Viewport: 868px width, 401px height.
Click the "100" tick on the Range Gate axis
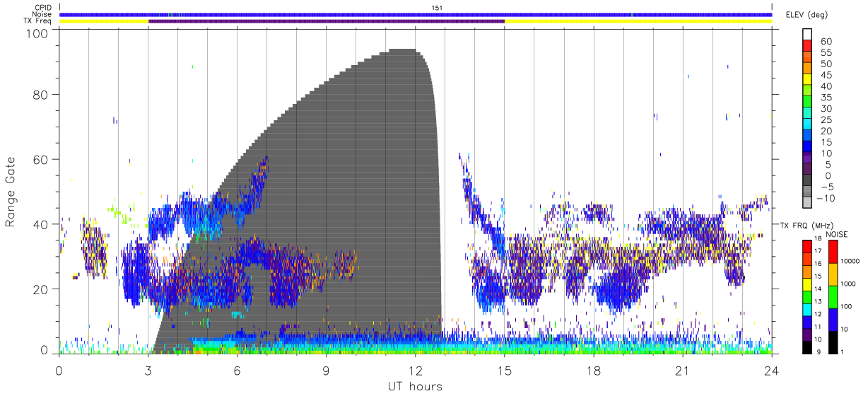(37, 33)
